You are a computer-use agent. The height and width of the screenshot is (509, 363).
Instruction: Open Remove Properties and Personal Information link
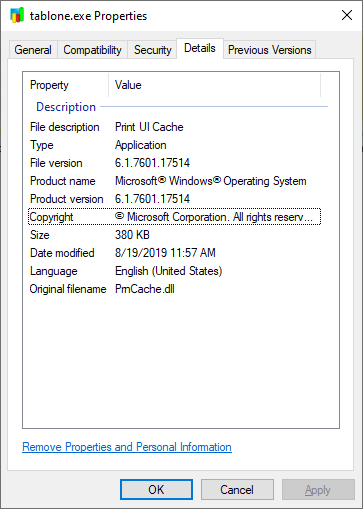coord(127,447)
